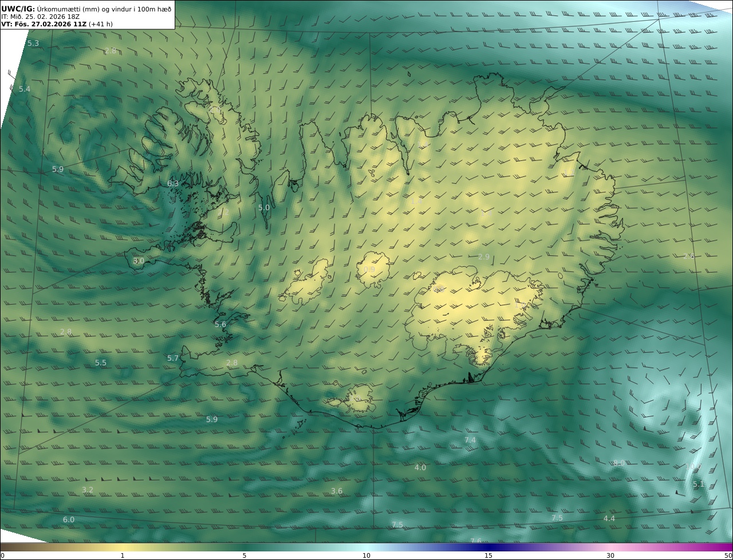The image size is (733, 560).
Task: Click the 4.4 value label on the map
Action: click(609, 519)
